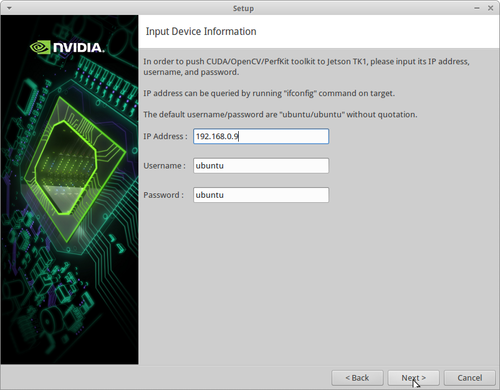Click the Input Device Information heading
Image resolution: width=500 pixels, height=390 pixels.
(201, 31)
